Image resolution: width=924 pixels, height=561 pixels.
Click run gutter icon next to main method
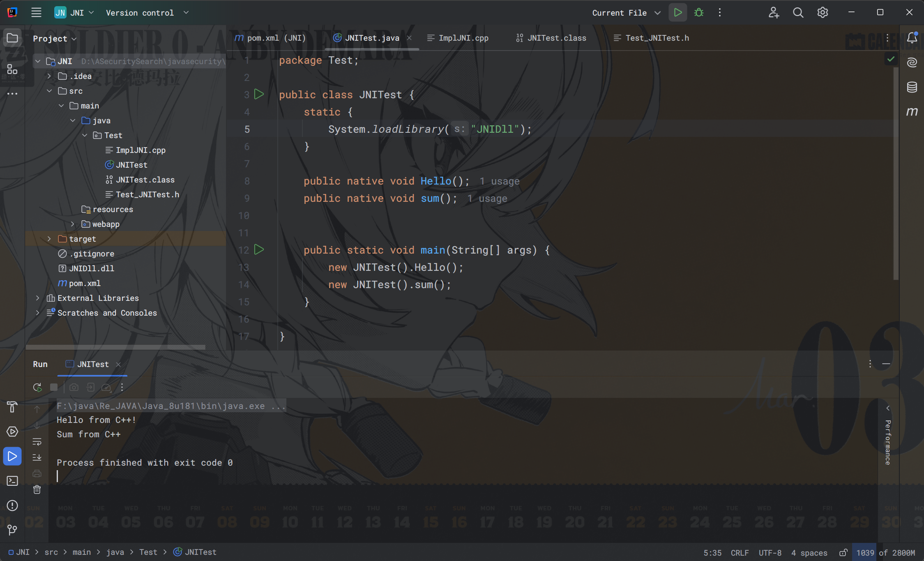(x=259, y=249)
